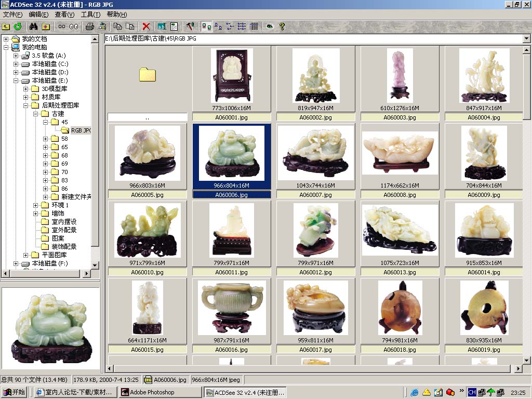The width and height of the screenshot is (532, 399).
Task: Switch to the details list view mode
Action: tap(254, 26)
